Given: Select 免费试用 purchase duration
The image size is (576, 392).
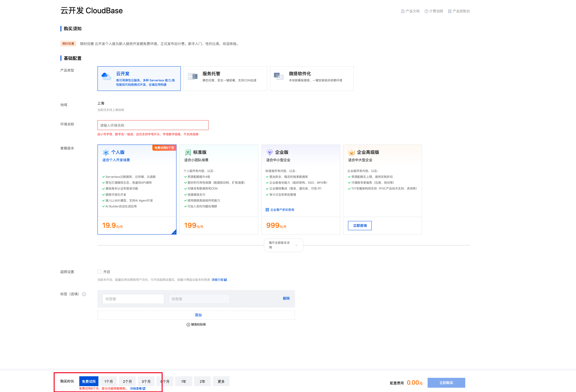Looking at the screenshot, I should click(x=89, y=381).
